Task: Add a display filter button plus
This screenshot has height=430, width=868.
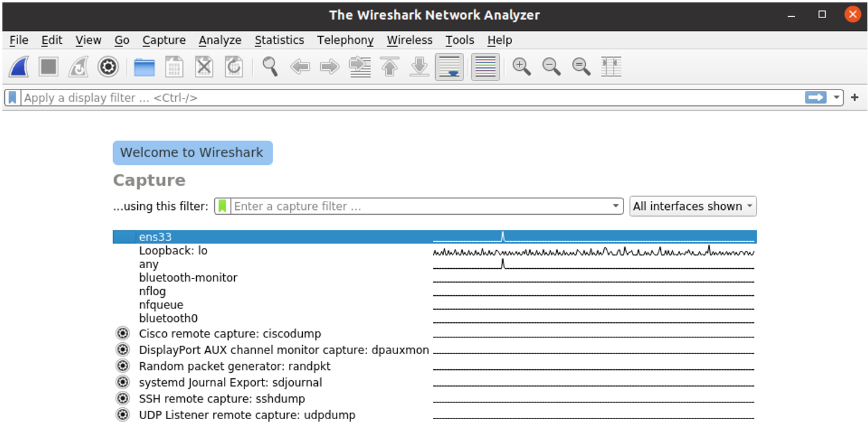Action: [855, 97]
